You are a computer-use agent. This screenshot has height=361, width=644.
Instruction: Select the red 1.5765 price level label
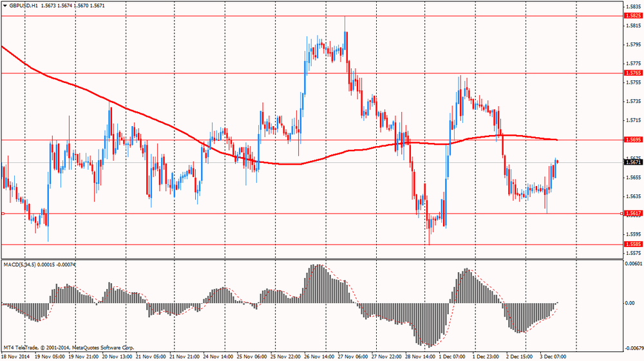633,73
